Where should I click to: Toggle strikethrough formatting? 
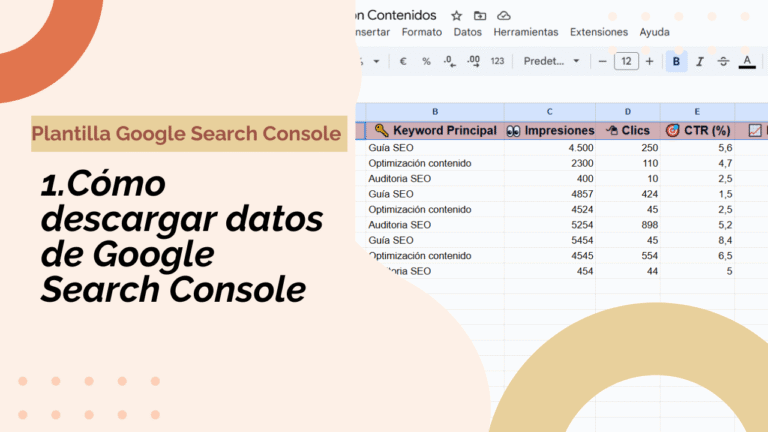tap(723, 61)
